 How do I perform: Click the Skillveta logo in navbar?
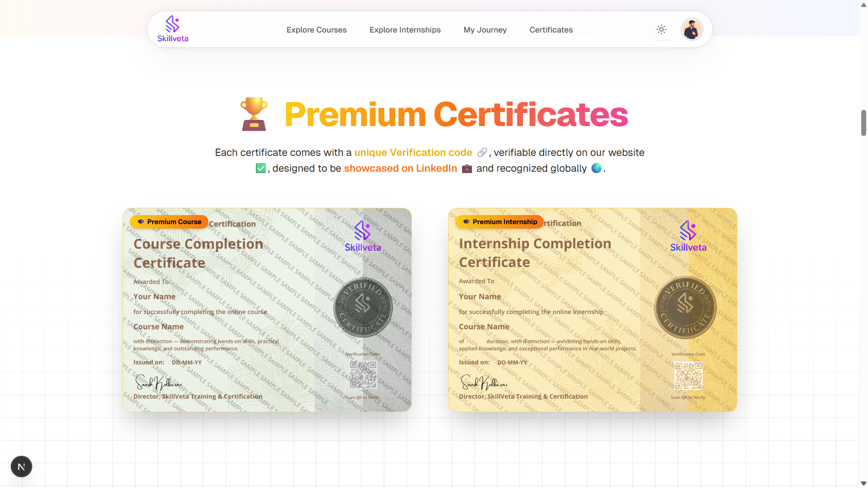[x=173, y=29]
